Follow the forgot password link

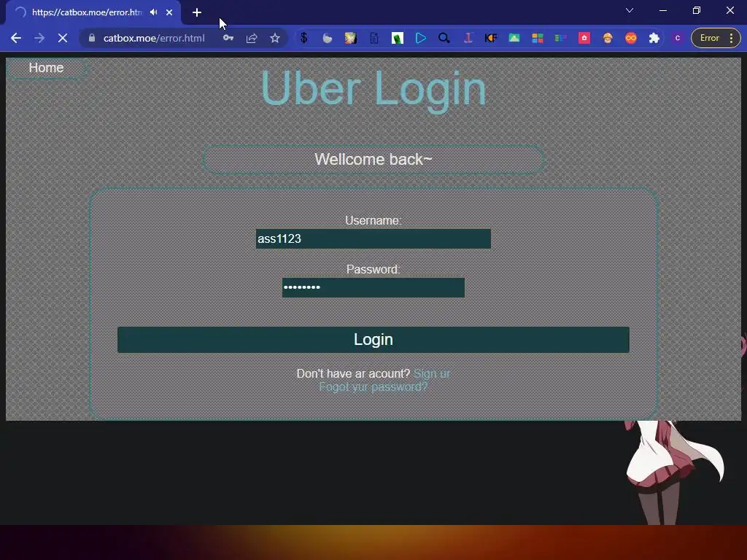click(373, 386)
